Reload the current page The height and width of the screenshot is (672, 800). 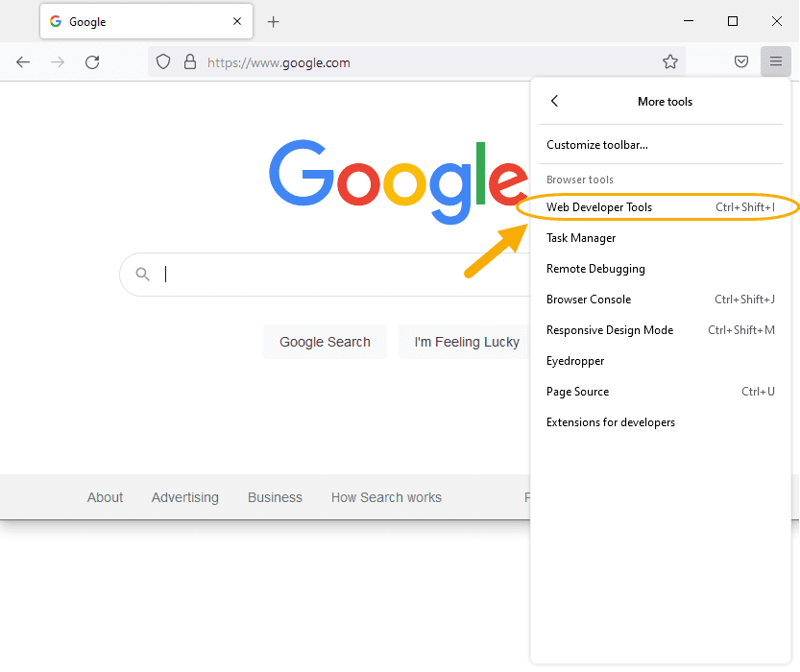(92, 62)
